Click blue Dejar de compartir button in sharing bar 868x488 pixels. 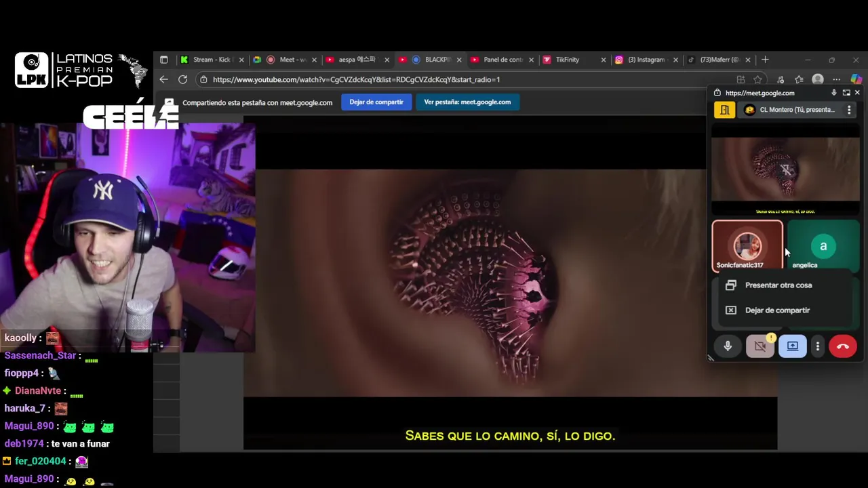(x=376, y=102)
